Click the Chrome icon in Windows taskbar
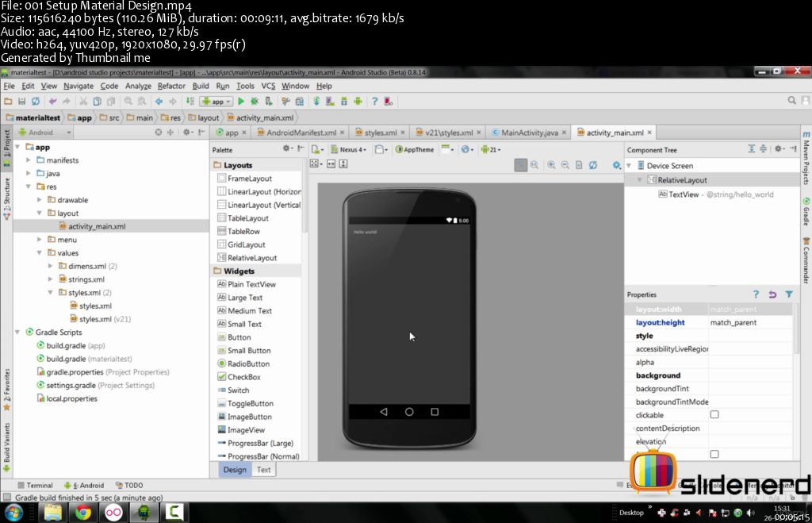This screenshot has width=812, height=523. (x=82, y=513)
